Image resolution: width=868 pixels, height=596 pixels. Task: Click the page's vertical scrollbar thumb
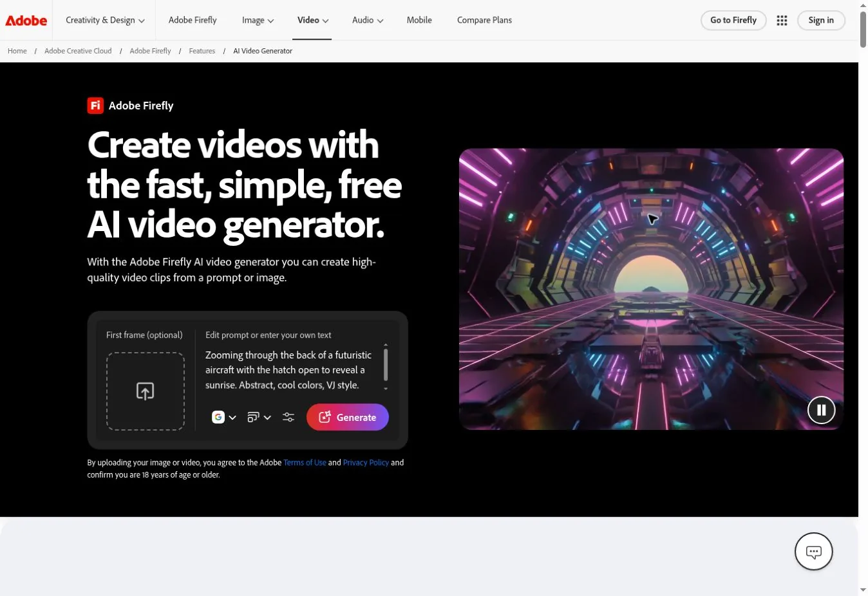click(863, 29)
